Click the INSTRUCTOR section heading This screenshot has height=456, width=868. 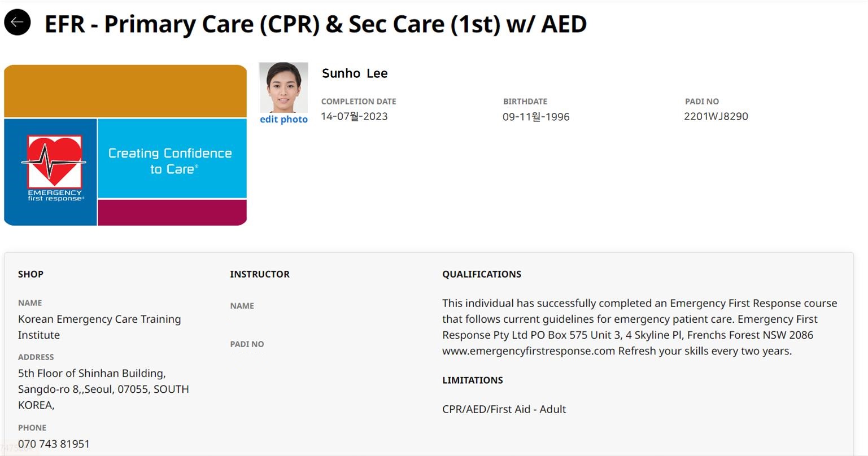(259, 274)
